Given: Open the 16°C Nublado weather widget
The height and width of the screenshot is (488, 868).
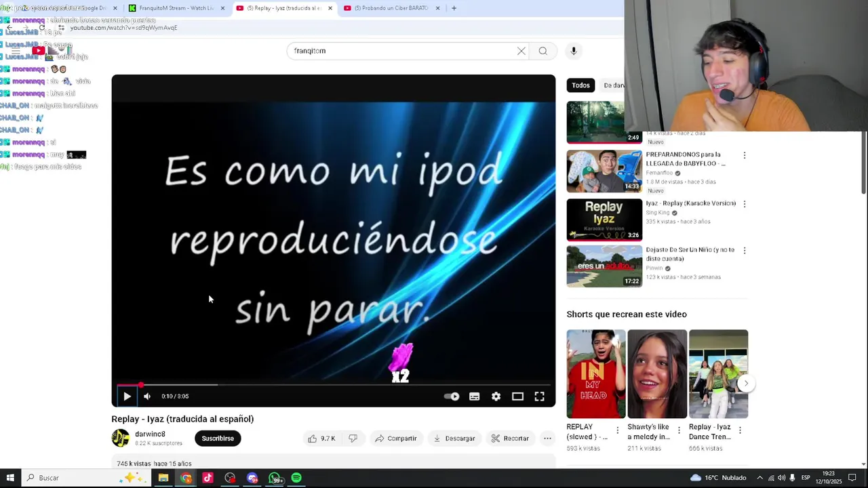Looking at the screenshot, I should pyautogui.click(x=719, y=478).
